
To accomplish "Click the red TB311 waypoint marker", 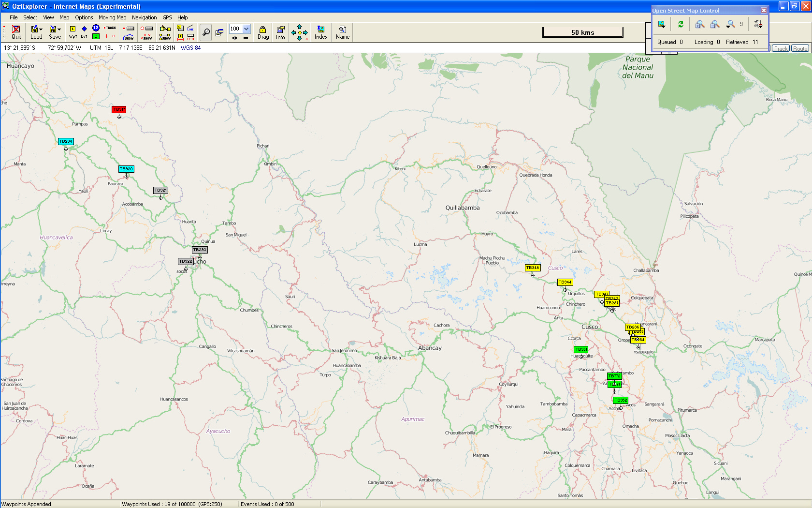I will pos(119,109).
